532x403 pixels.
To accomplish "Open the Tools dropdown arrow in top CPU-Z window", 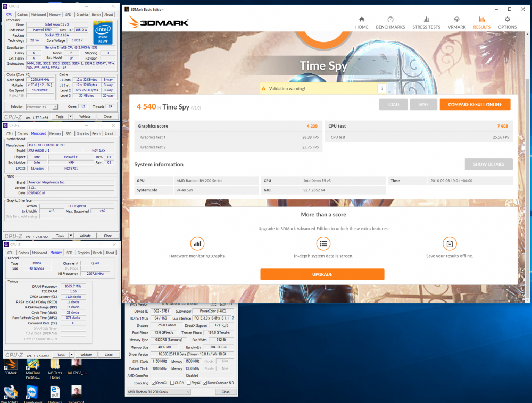I will click(70, 116).
